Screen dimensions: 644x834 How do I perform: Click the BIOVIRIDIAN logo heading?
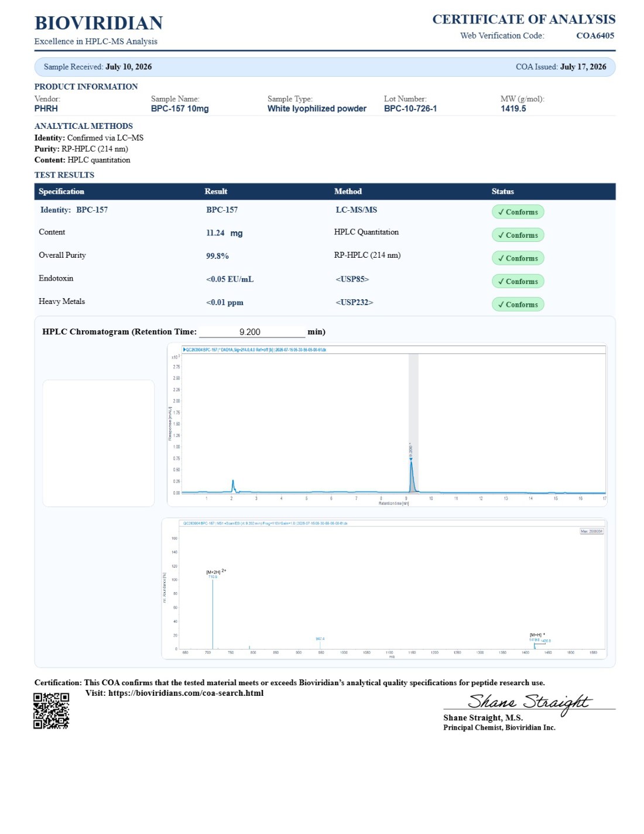tap(98, 23)
